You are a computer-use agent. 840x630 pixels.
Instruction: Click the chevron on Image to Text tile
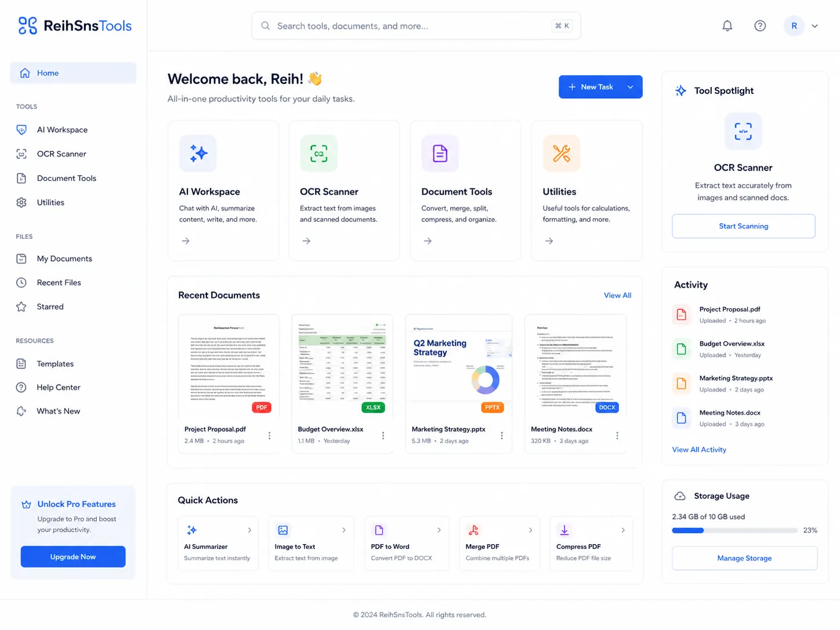pyautogui.click(x=344, y=530)
